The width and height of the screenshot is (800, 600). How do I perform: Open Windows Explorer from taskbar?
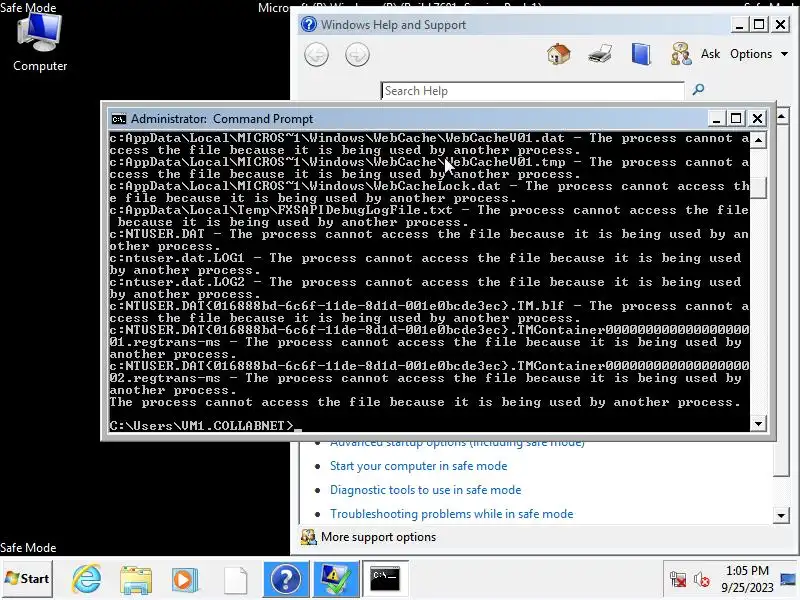[x=136, y=579]
